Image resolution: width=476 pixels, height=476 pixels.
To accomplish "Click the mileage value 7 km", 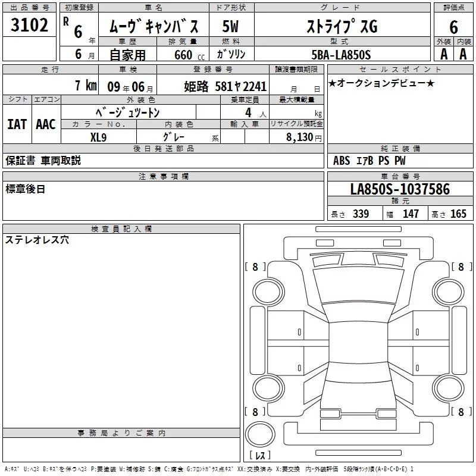I will tap(85, 86).
